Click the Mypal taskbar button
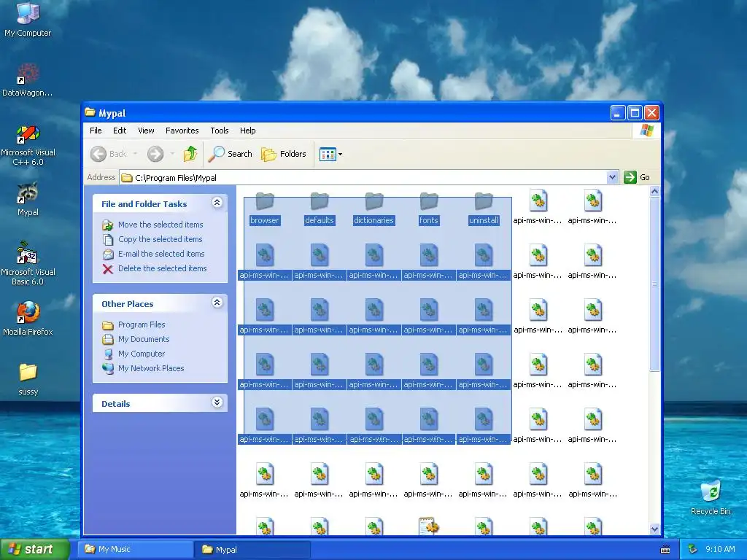 pyautogui.click(x=252, y=550)
